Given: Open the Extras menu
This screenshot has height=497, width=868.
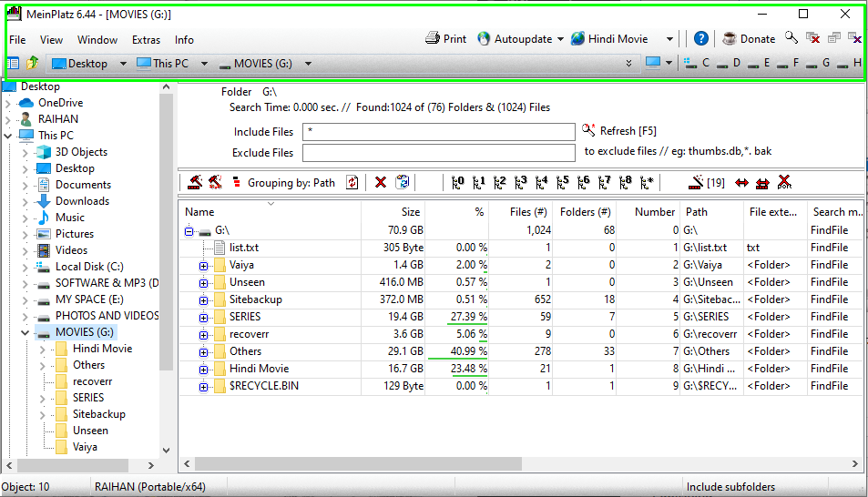Looking at the screenshot, I should [146, 40].
